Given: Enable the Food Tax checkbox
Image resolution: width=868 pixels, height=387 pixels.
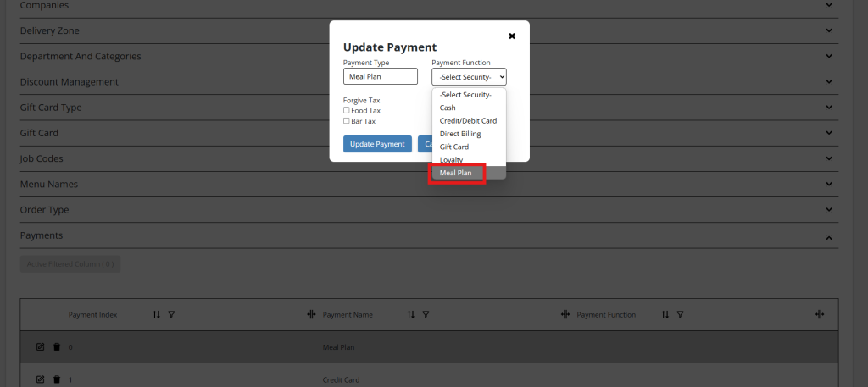Looking at the screenshot, I should [347, 110].
